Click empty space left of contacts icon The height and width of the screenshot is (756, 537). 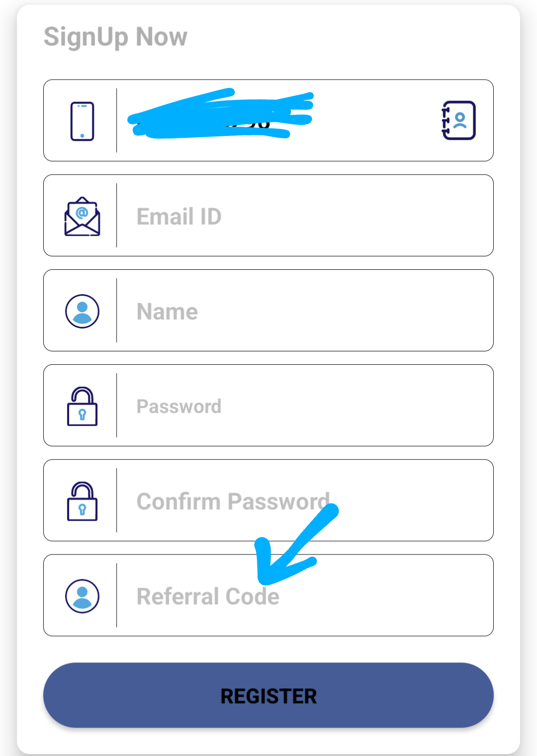point(378,120)
